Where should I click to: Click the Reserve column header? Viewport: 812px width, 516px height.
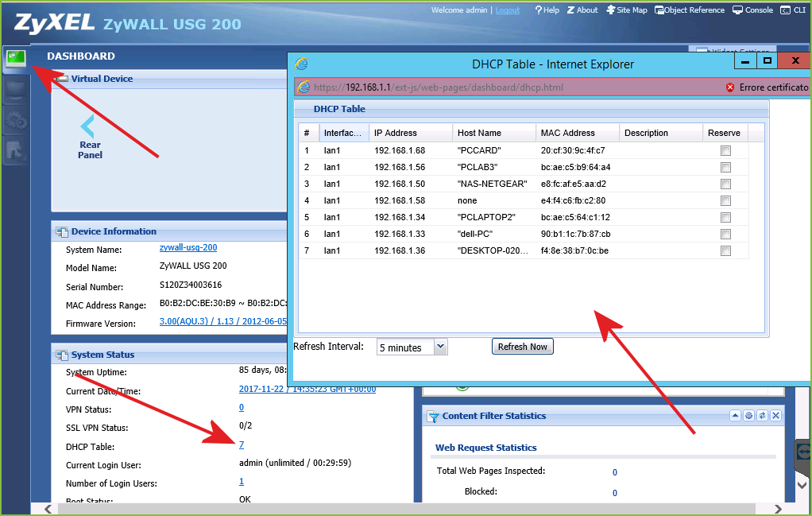tap(726, 133)
